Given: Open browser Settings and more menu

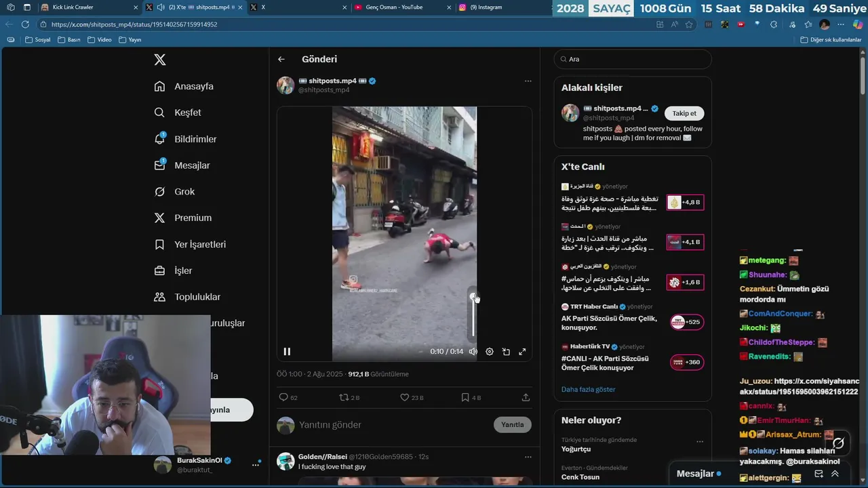Looking at the screenshot, I should click(842, 24).
